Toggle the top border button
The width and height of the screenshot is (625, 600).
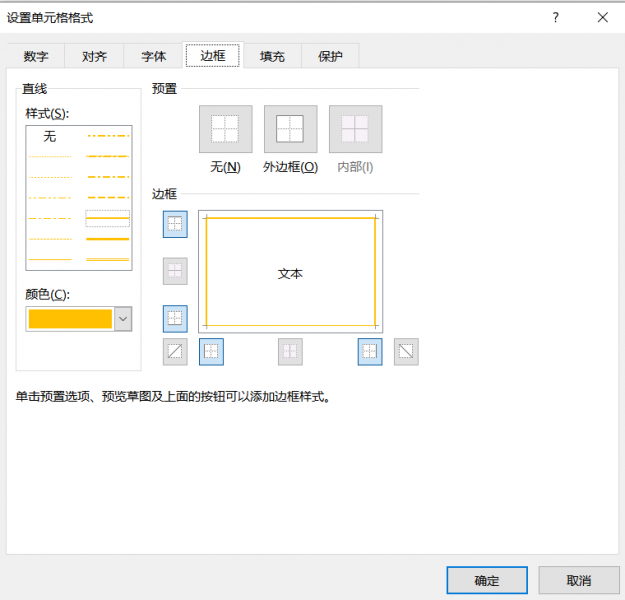point(175,224)
